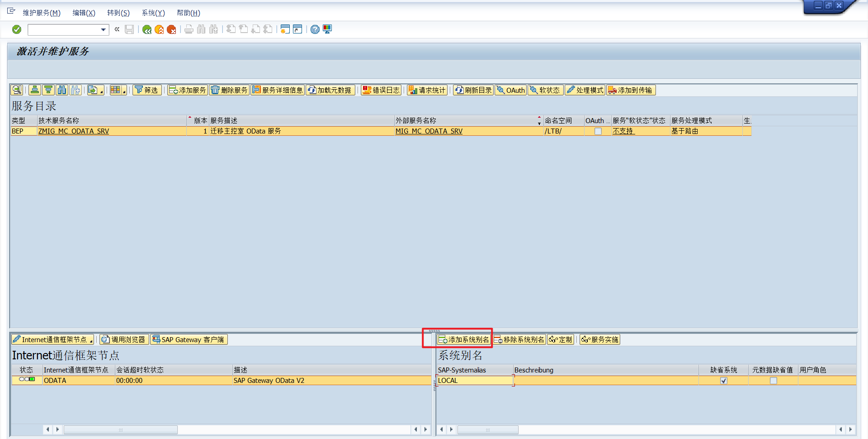Click the 添加系统别名 button
This screenshot has height=439, width=868.
coord(464,339)
